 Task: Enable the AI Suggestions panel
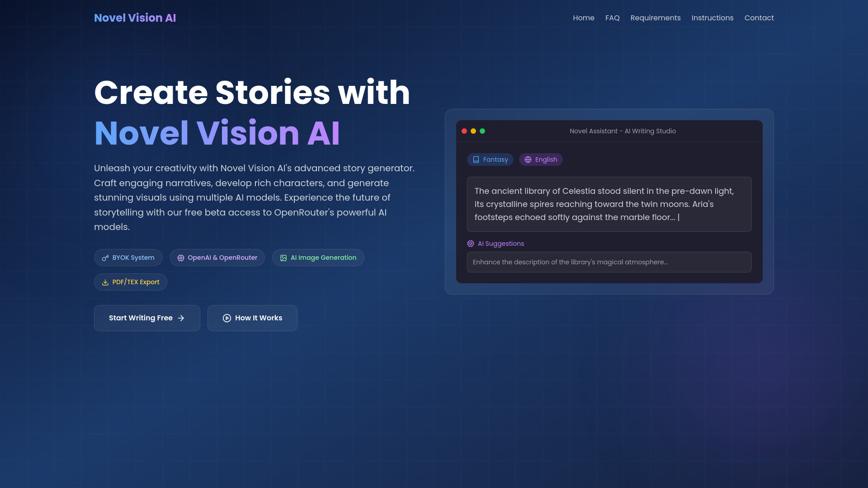coord(495,243)
